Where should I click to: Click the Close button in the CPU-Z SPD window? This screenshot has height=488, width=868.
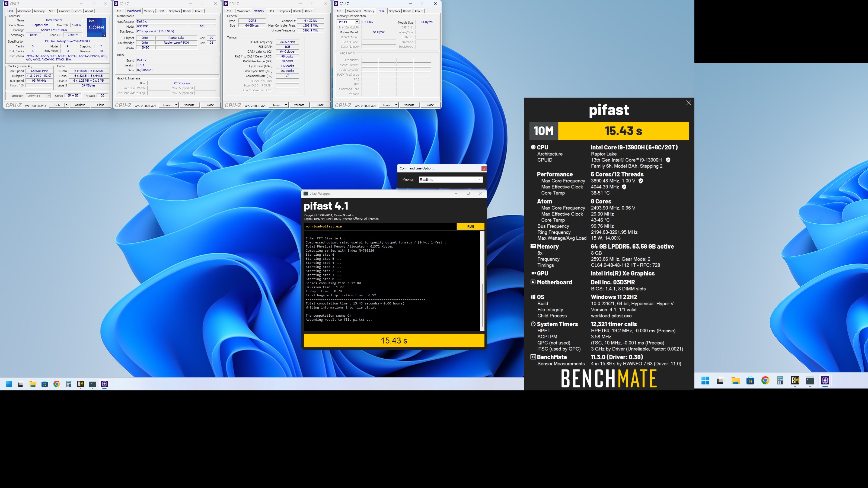click(x=430, y=105)
